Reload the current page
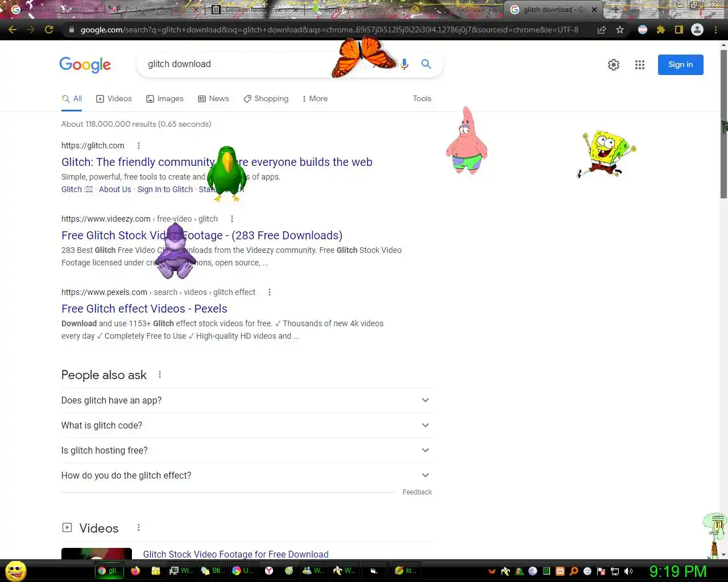728x582 pixels. tap(49, 30)
